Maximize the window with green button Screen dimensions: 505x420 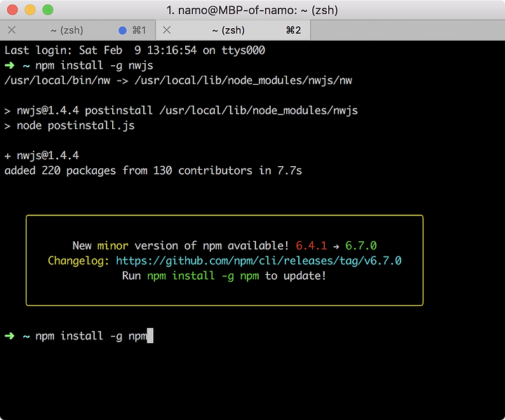coord(48,10)
